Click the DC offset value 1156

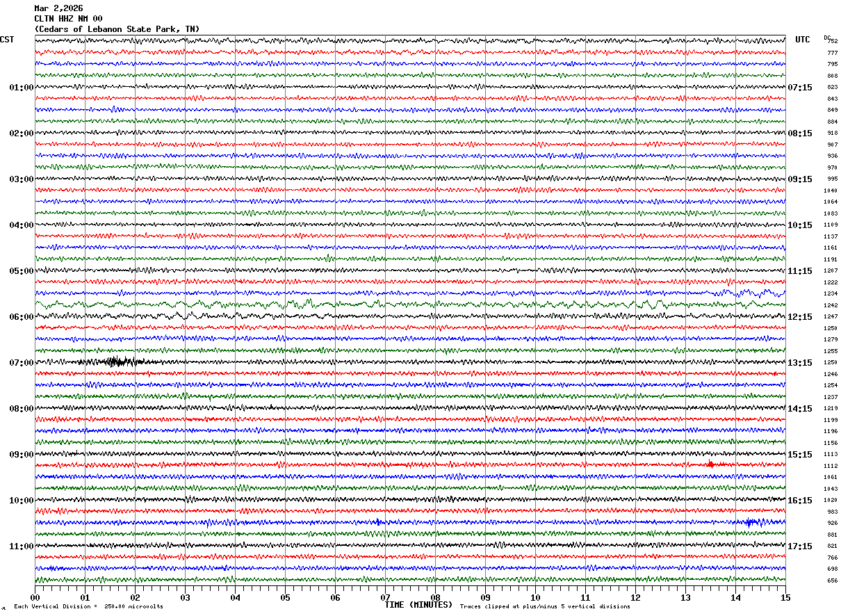(831, 443)
